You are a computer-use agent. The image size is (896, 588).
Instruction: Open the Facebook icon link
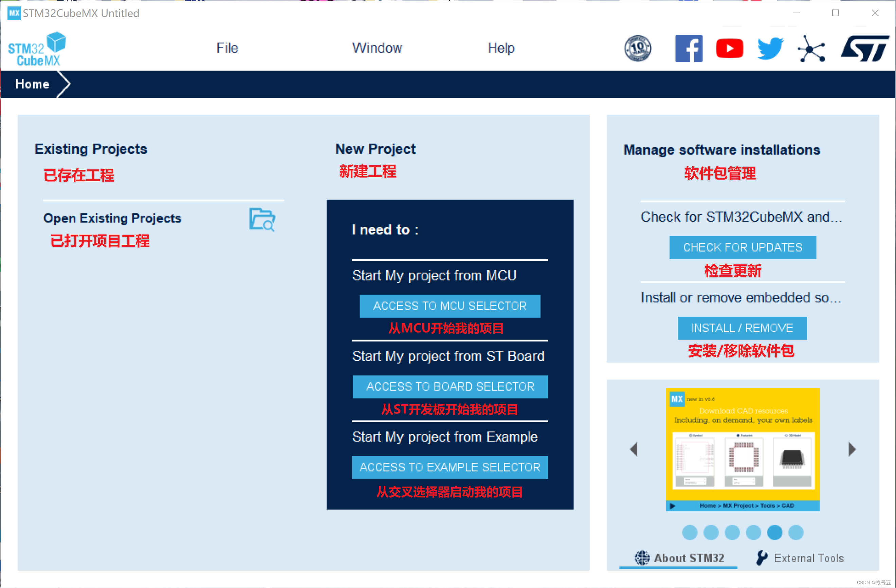689,48
